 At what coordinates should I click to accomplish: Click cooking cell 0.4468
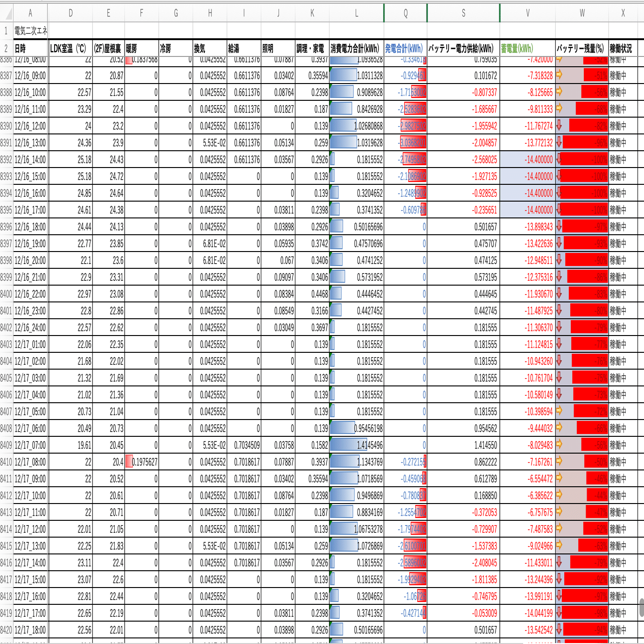click(x=312, y=294)
